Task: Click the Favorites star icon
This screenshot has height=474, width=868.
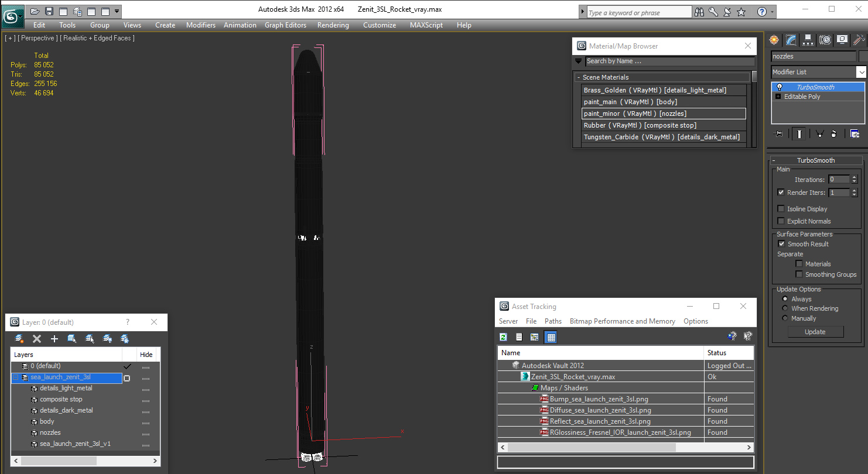Action: [x=741, y=12]
